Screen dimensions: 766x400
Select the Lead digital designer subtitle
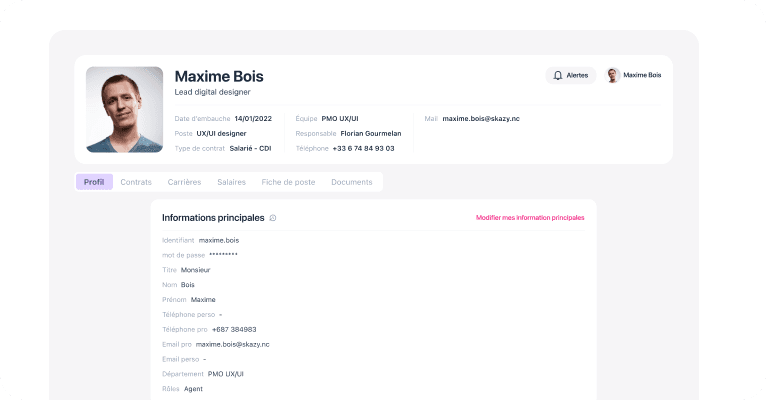pos(213,92)
